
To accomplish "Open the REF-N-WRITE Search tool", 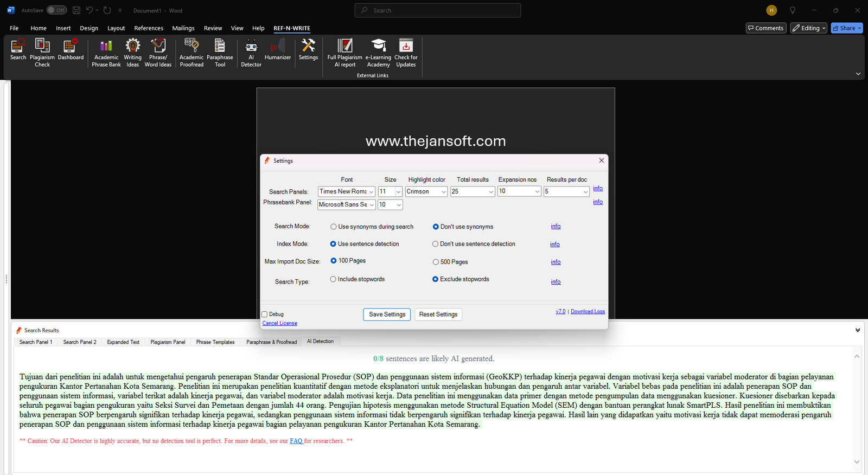I will click(18, 49).
